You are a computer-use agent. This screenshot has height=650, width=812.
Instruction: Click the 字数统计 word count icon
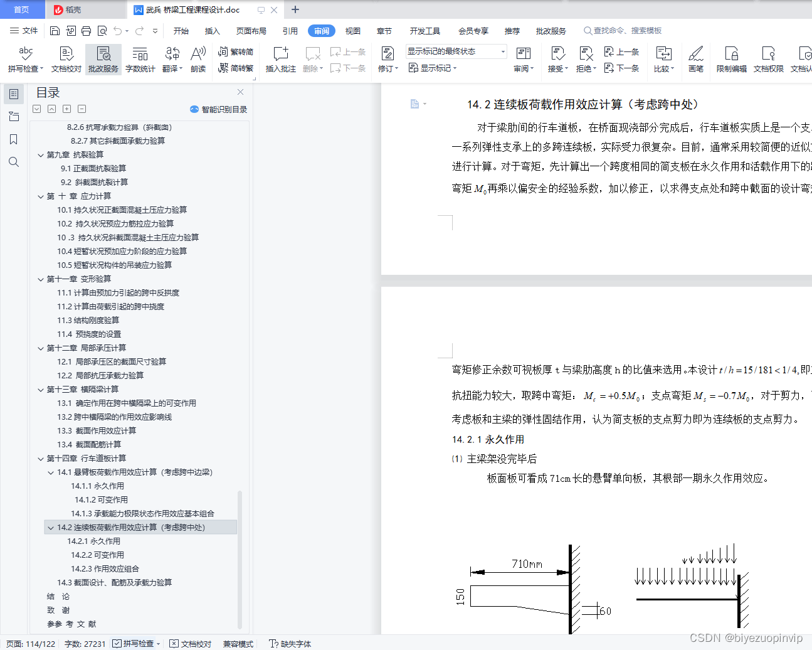coord(140,60)
